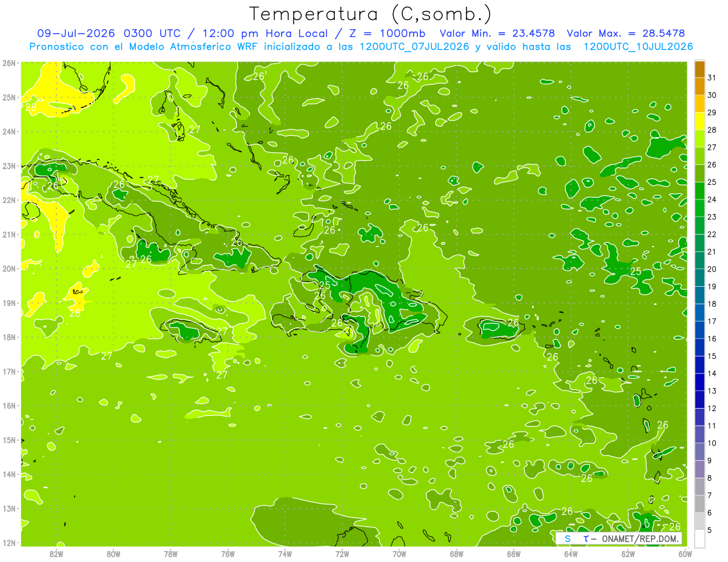Click the '21N' latitude axis label
728x562 pixels.
8,234
